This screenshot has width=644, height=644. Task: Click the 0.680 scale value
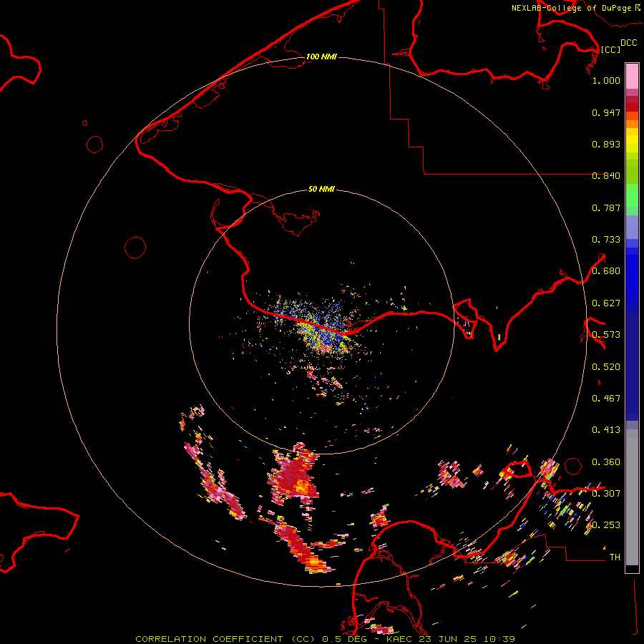606,271
